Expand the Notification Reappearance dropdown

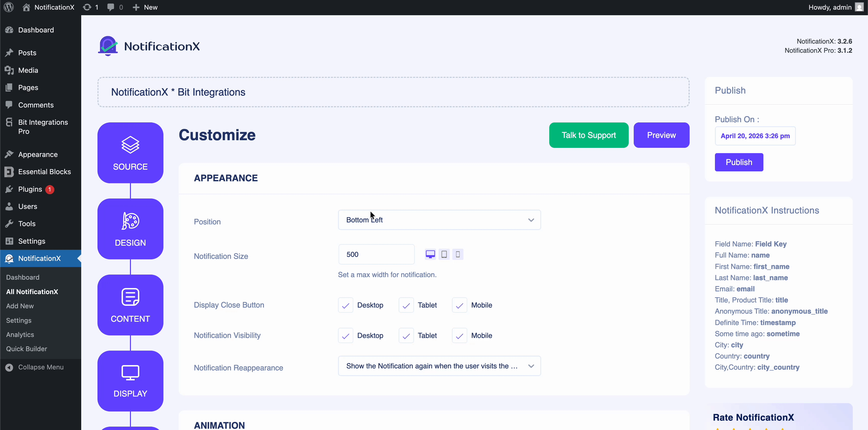point(439,366)
